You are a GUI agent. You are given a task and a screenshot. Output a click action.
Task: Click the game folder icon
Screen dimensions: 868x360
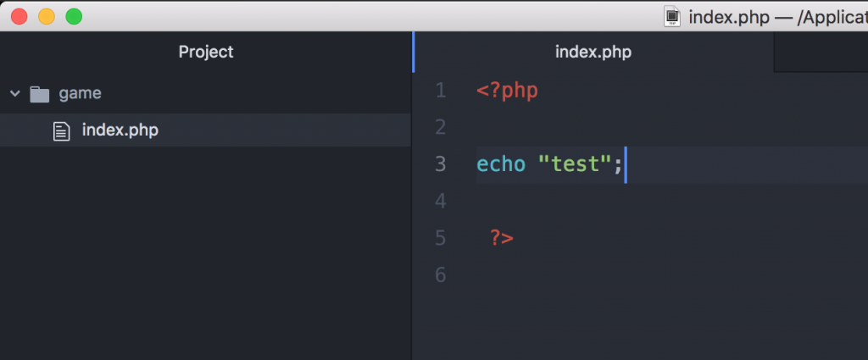tap(39, 94)
